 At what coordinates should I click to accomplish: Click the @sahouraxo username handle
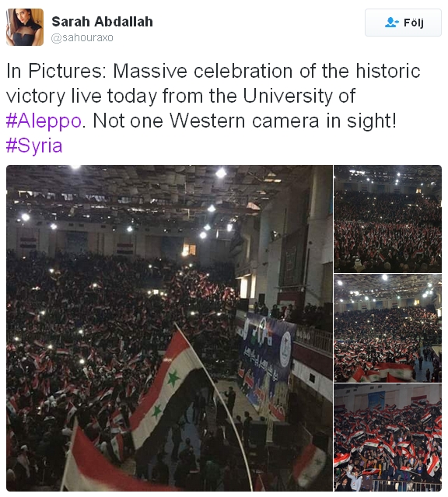[x=82, y=37]
